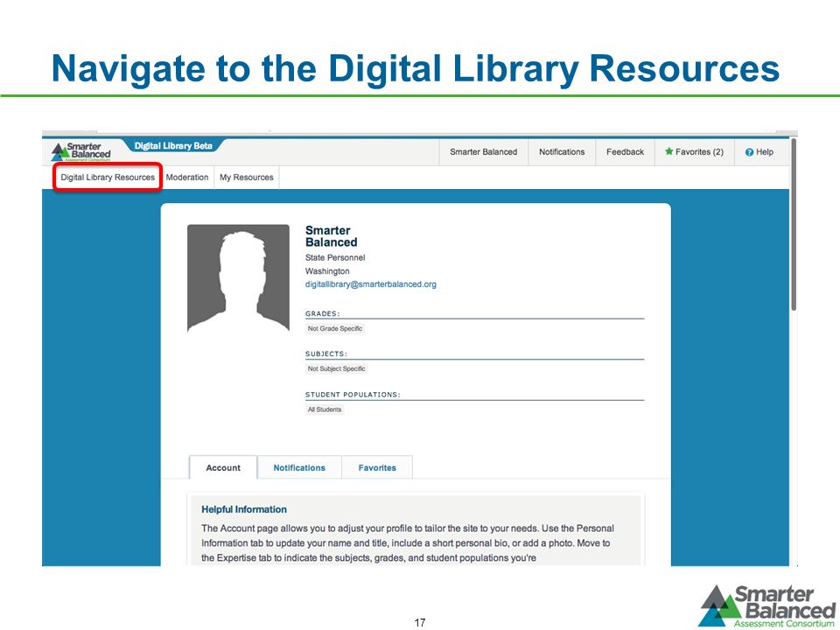Click the Digital Library Beta banner
Image resolution: width=840 pixels, height=630 pixels.
[173, 146]
